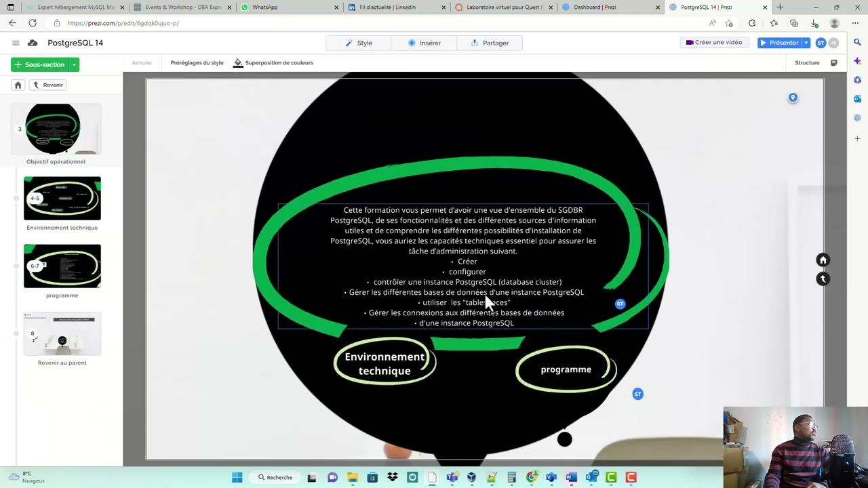Open the ST comment bubble near text block
The width and height of the screenshot is (868, 488).
[x=620, y=304]
